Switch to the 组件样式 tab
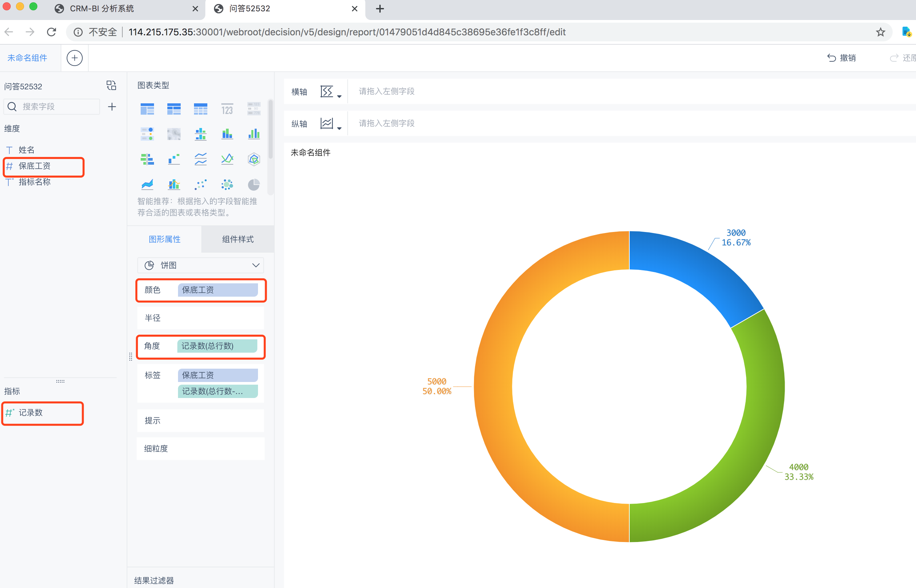Image resolution: width=916 pixels, height=588 pixels. point(238,239)
